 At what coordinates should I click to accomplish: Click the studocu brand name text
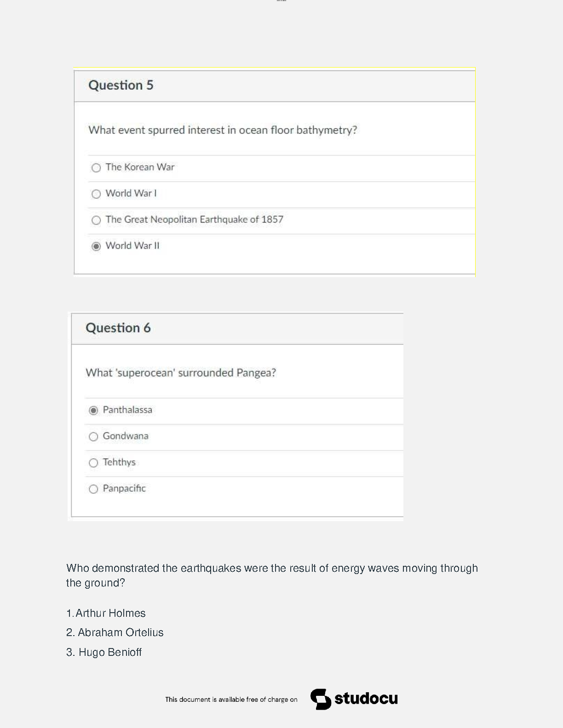[366, 699]
